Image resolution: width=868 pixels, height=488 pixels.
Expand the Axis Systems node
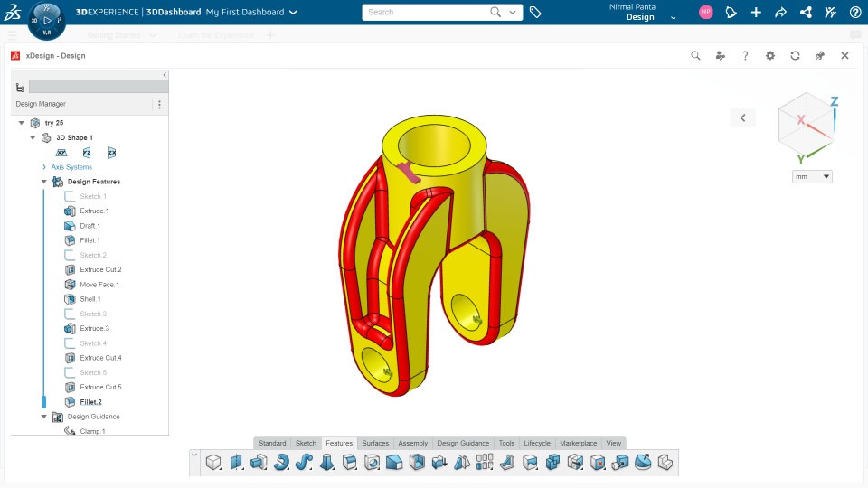[44, 167]
